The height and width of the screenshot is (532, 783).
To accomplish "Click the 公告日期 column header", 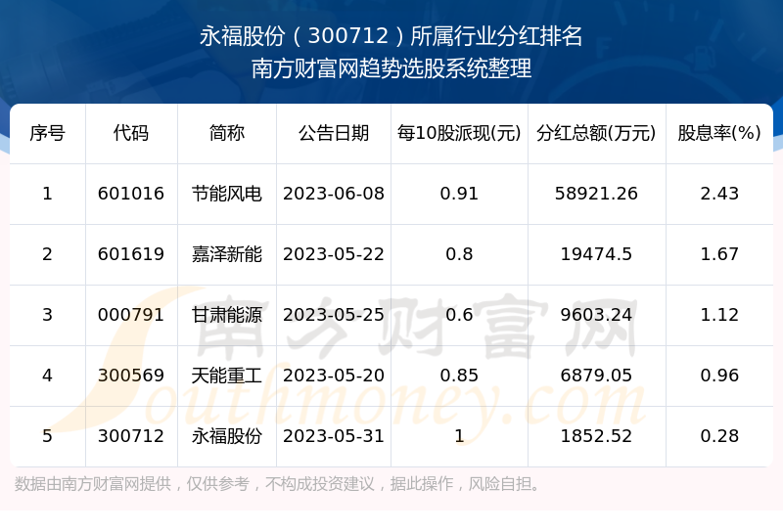I will pyautogui.click(x=334, y=133).
